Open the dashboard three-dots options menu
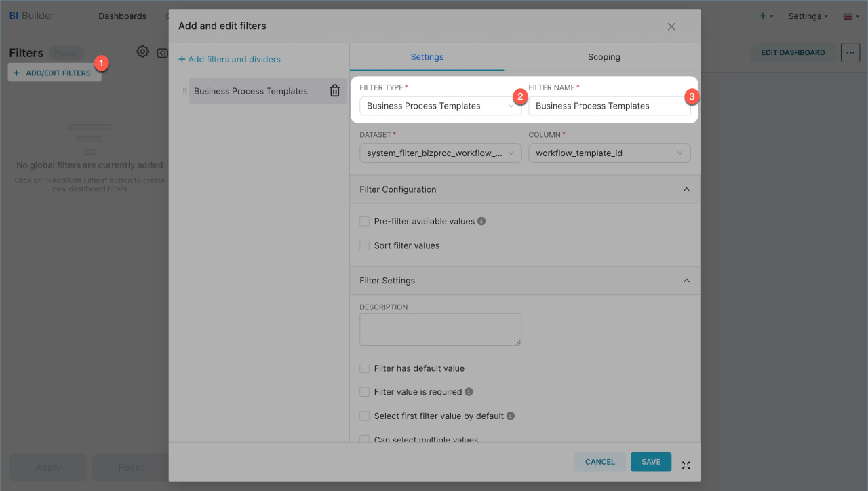 tap(850, 52)
